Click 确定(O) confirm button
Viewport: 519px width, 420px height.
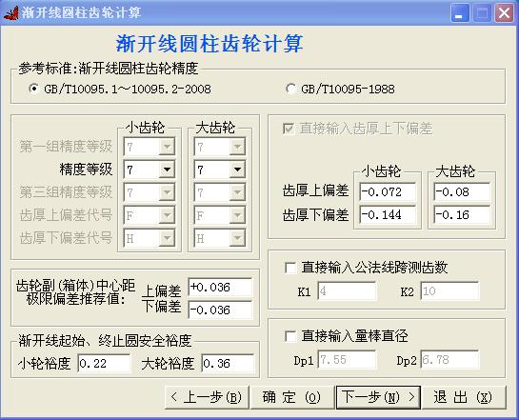click(x=291, y=397)
